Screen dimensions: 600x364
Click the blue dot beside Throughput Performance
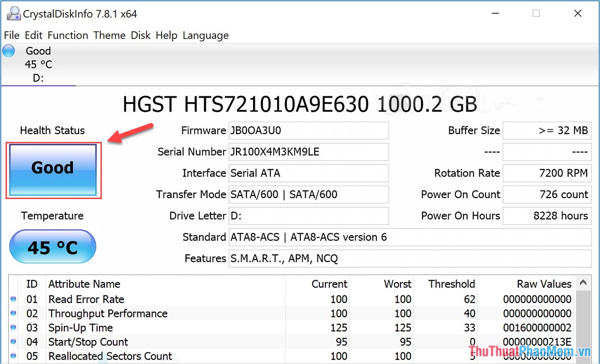click(x=14, y=313)
